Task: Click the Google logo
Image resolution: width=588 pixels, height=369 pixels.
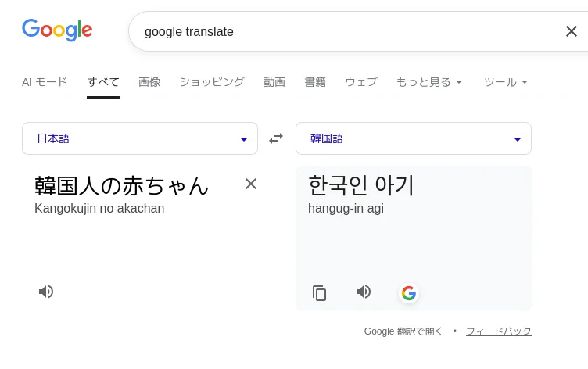Action: (57, 30)
